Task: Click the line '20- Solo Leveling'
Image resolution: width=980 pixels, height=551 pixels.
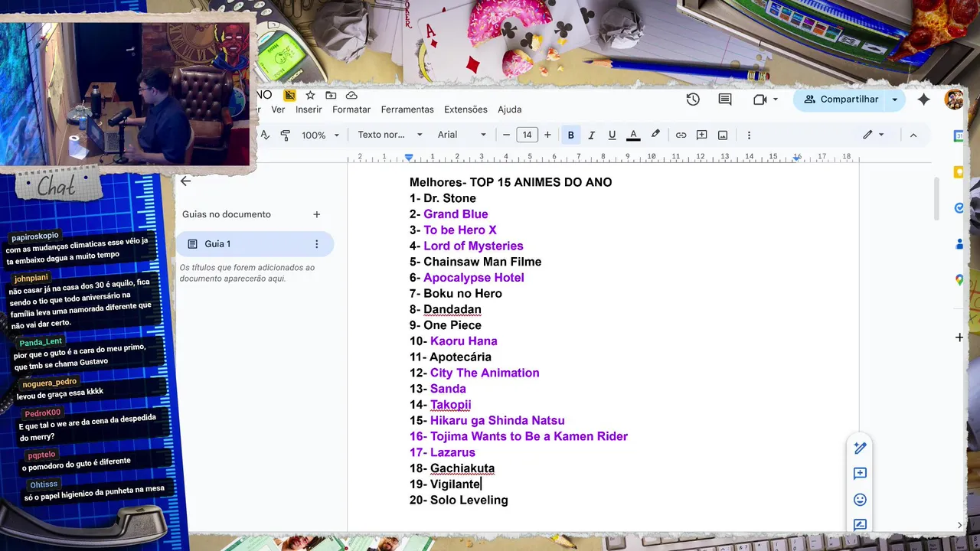Action: click(x=459, y=500)
